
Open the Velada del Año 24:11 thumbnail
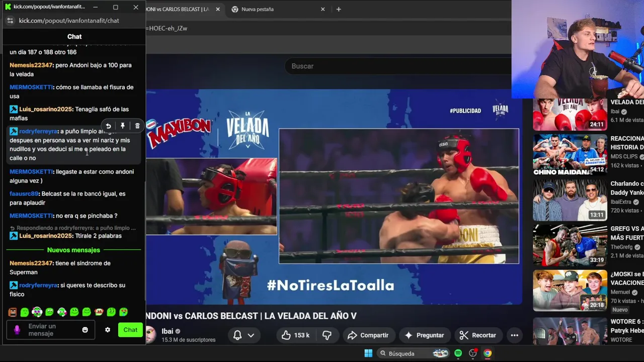coord(570,115)
